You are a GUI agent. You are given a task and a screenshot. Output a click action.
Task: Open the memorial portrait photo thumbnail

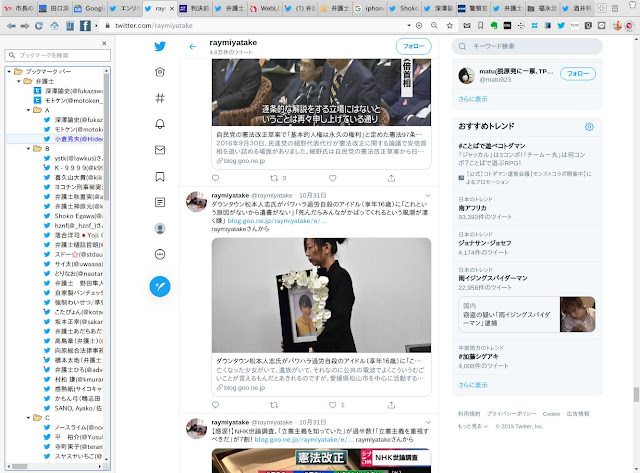coord(321,295)
